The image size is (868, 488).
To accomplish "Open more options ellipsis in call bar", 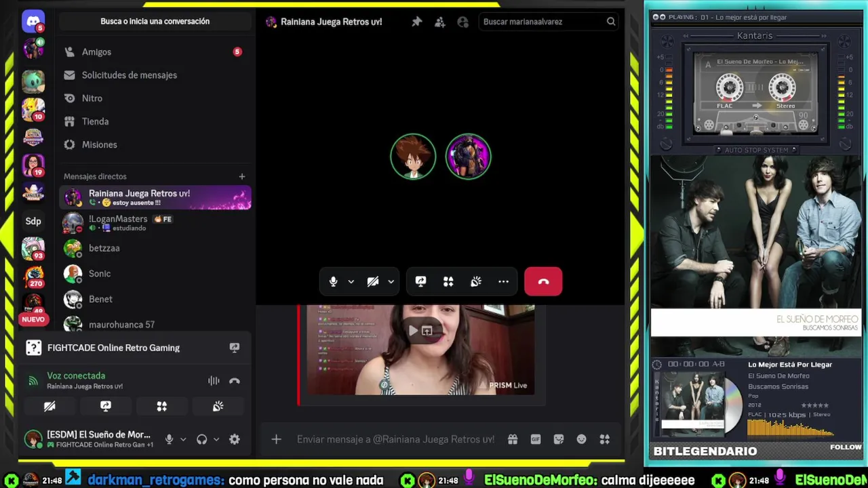I will pyautogui.click(x=503, y=281).
